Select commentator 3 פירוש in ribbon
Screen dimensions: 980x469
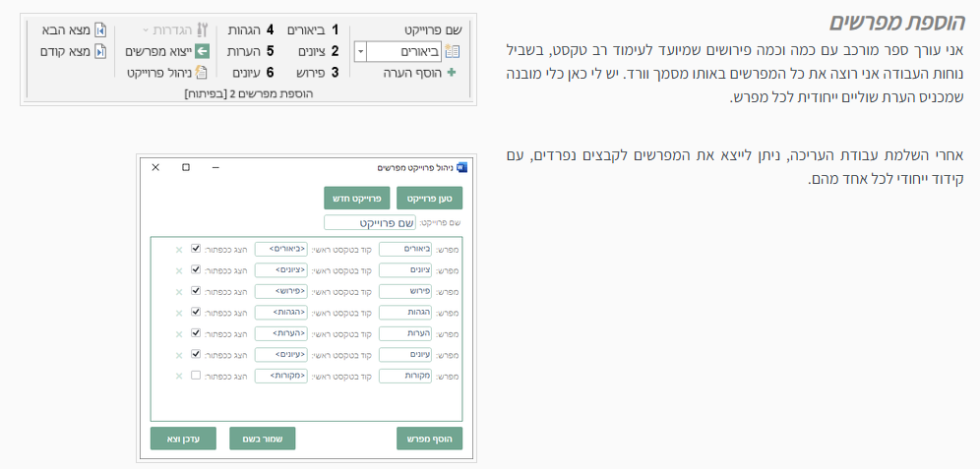coord(318,73)
